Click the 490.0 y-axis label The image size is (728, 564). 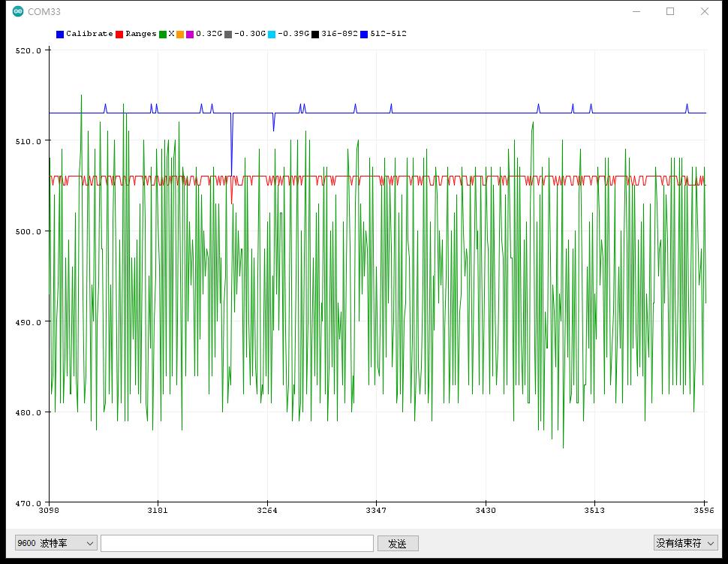[x=29, y=322]
